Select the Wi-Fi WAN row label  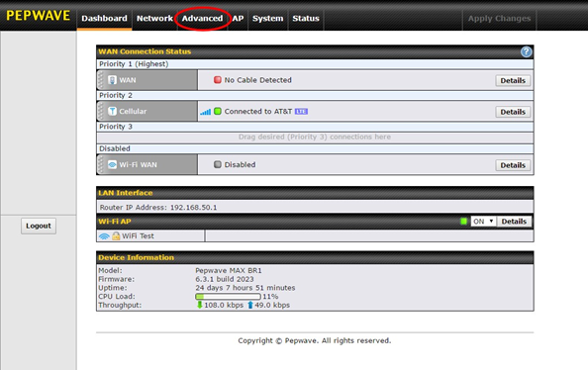[x=138, y=165]
